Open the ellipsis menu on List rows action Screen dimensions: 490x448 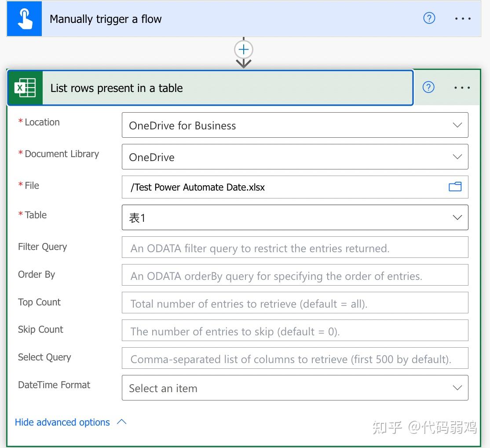462,88
